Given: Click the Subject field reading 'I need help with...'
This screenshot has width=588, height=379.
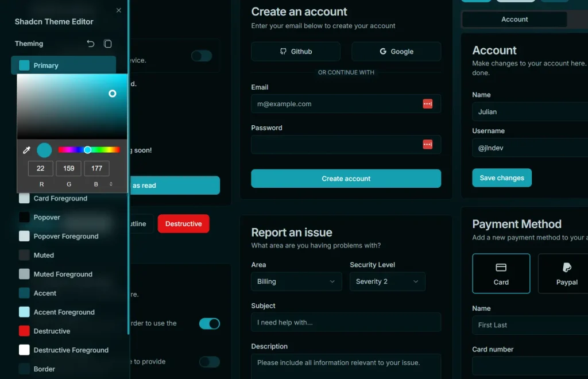Looking at the screenshot, I should [x=346, y=322].
